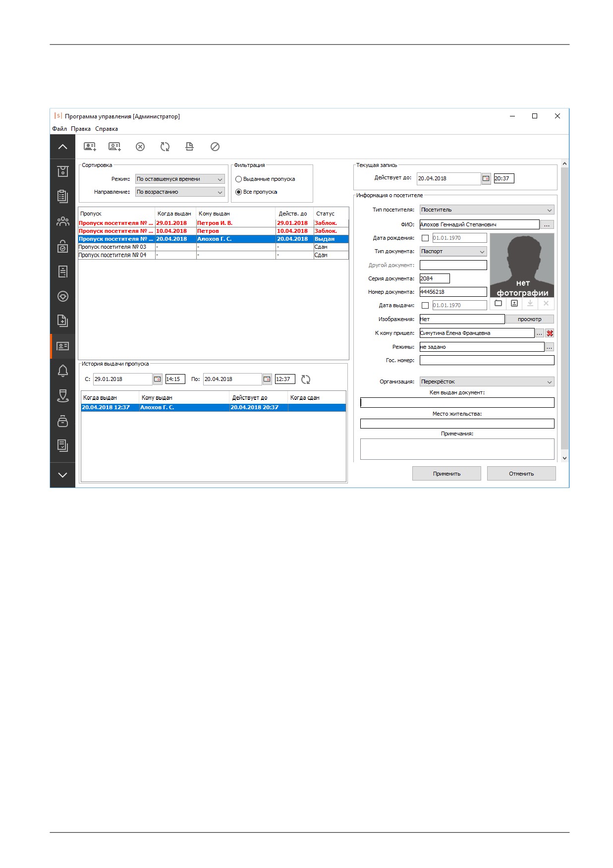
Task: Click the Серия документа field
Action: [435, 278]
